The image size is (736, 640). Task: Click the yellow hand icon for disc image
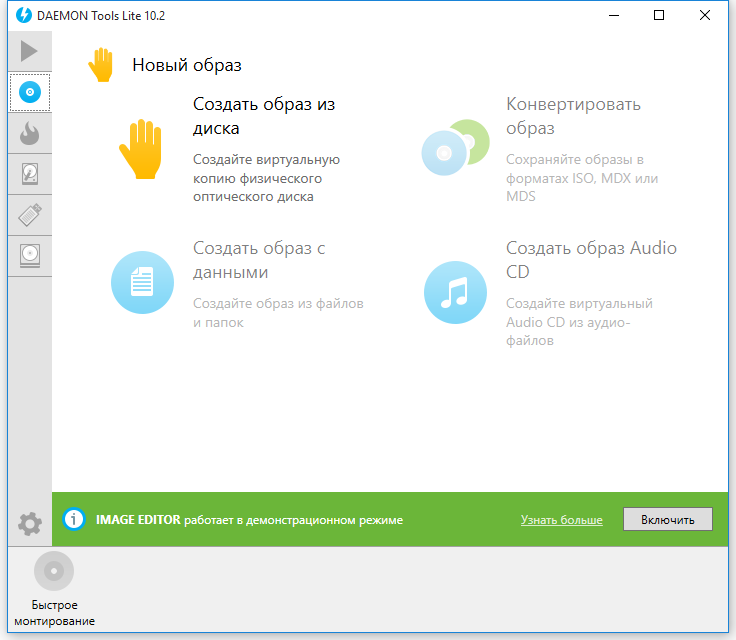click(141, 149)
